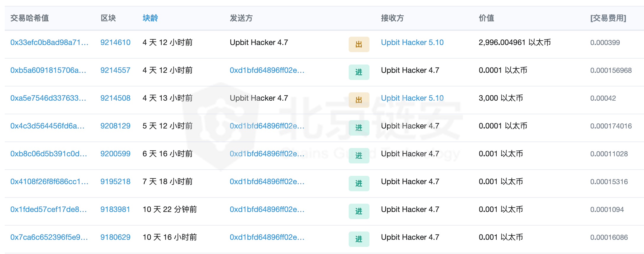Select sender Upbit Hacker 4.7 in block 9214610 row
Viewport: 644px width, 254px height.
[259, 42]
